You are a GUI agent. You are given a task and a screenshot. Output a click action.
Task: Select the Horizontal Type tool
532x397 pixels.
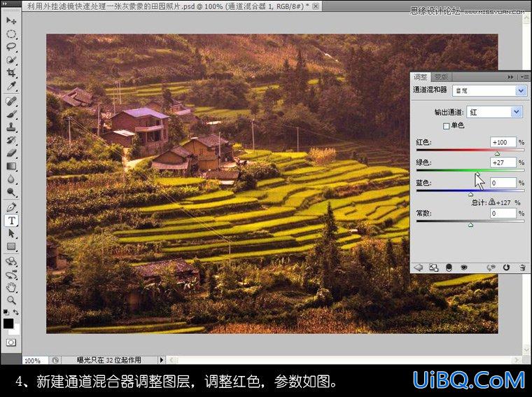[x=11, y=221]
